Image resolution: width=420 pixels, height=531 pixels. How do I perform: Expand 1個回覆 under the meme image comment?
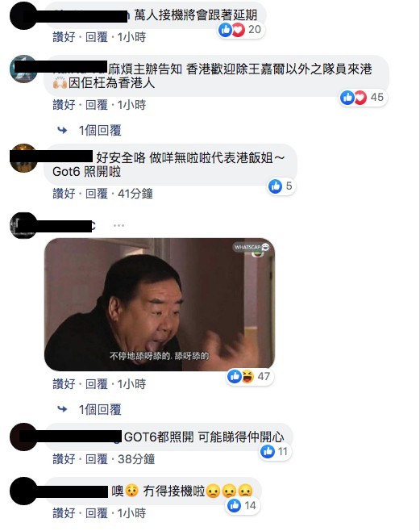(x=100, y=410)
